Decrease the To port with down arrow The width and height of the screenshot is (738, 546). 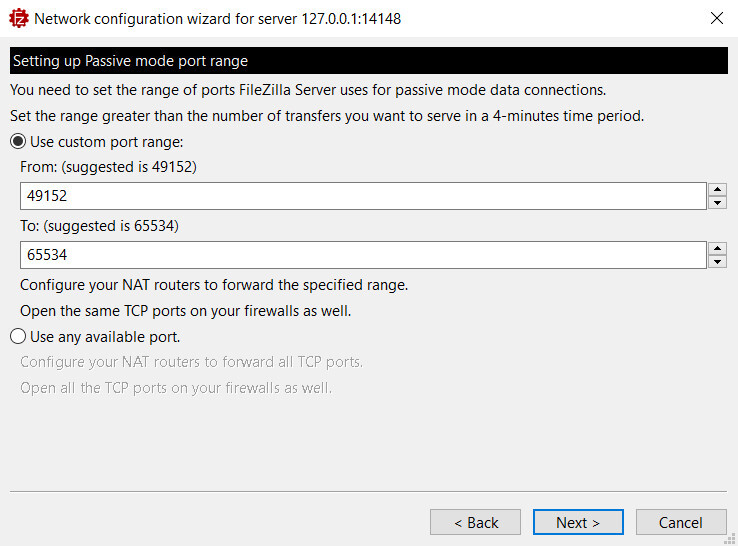click(717, 262)
